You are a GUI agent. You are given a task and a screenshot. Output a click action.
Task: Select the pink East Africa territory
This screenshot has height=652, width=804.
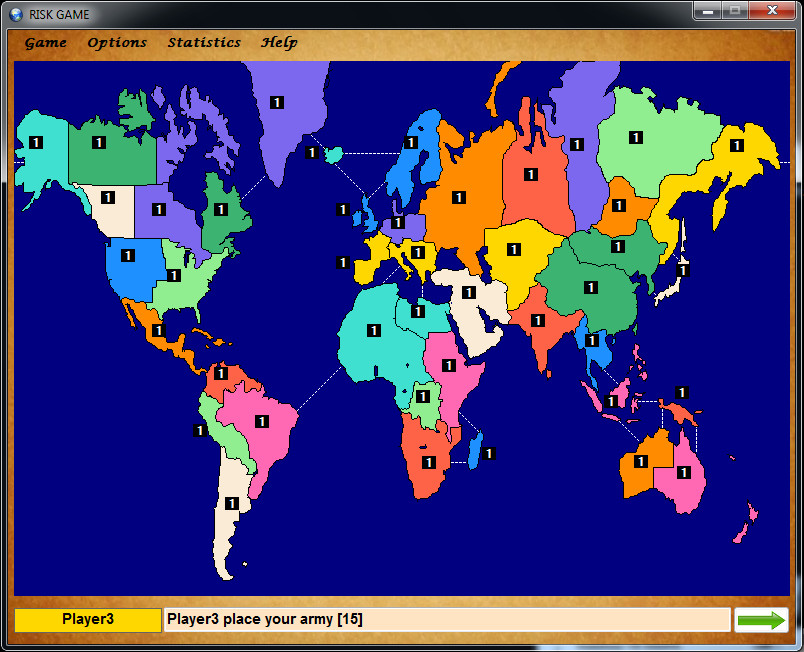point(449,365)
